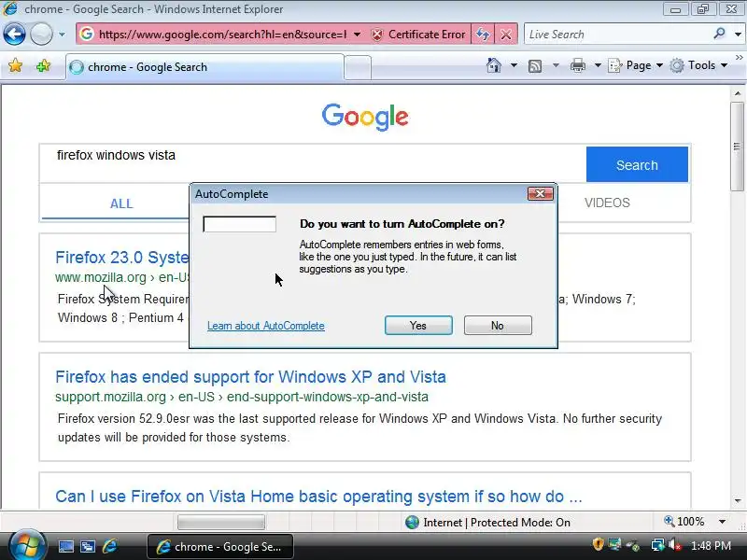Open the Learn about AutoComplete link

[x=266, y=326]
